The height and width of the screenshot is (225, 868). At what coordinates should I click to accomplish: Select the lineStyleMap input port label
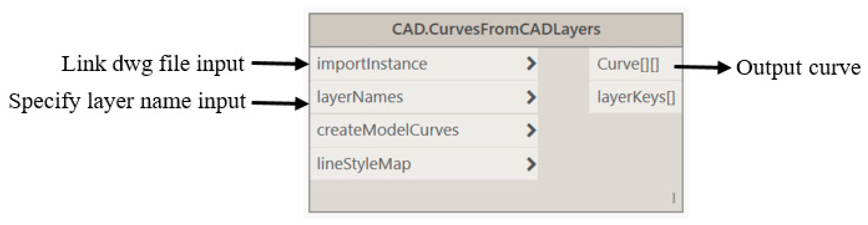click(363, 164)
